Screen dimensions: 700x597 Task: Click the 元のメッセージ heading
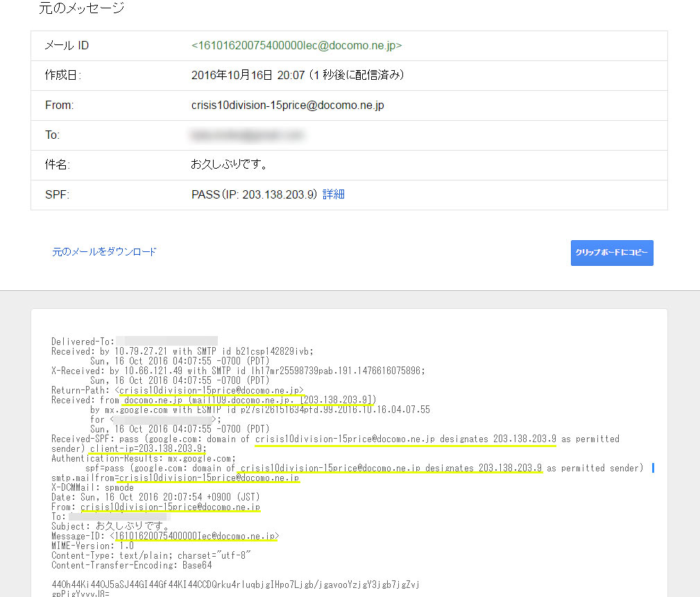pos(81,8)
